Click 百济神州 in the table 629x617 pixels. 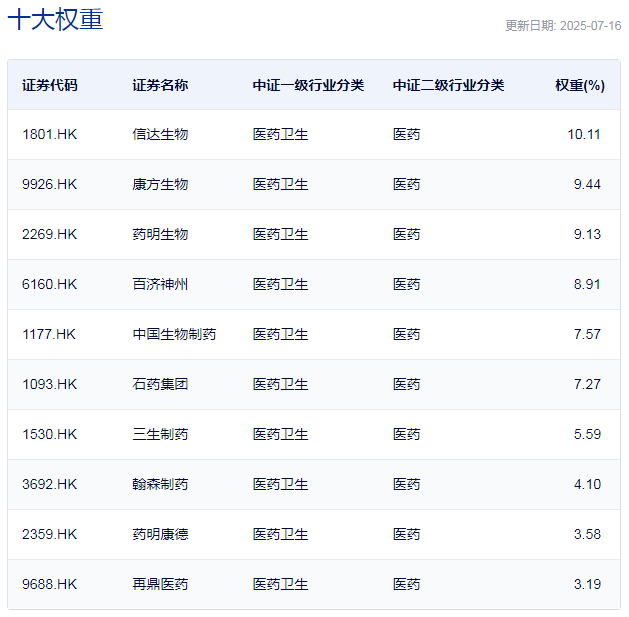tap(160, 284)
